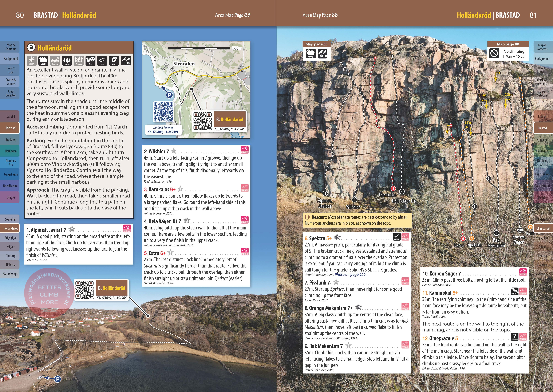Click the Coastal waves icon
The image size is (553, 392).
tap(55, 61)
